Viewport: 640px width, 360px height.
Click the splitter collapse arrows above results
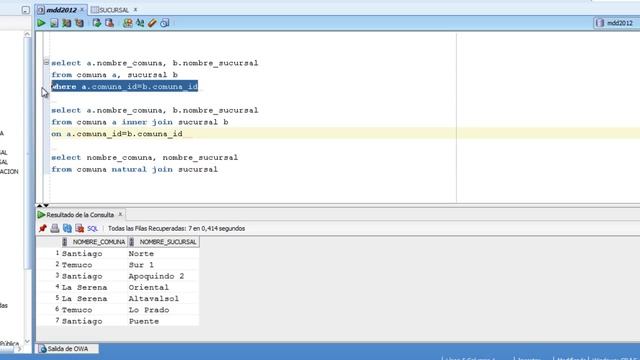point(43,205)
